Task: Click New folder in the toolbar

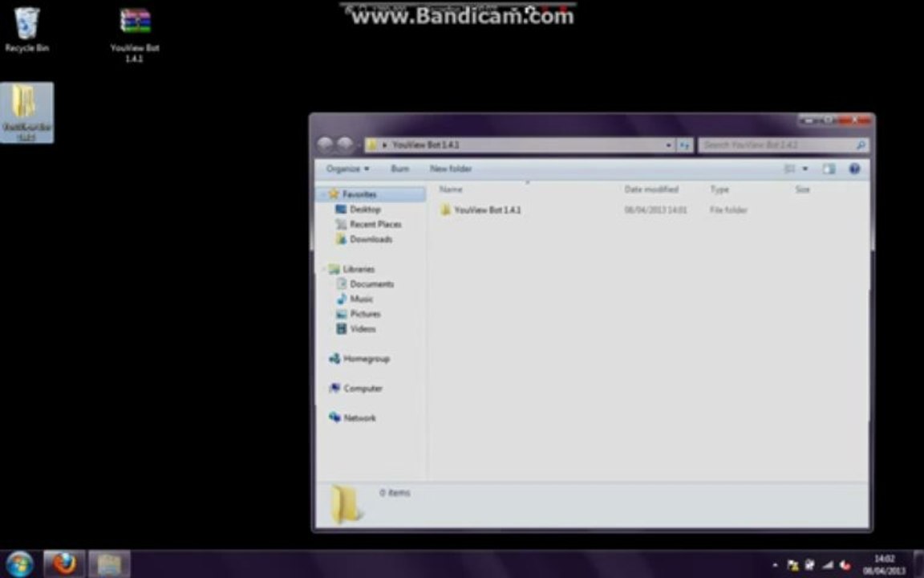Action: coord(451,169)
